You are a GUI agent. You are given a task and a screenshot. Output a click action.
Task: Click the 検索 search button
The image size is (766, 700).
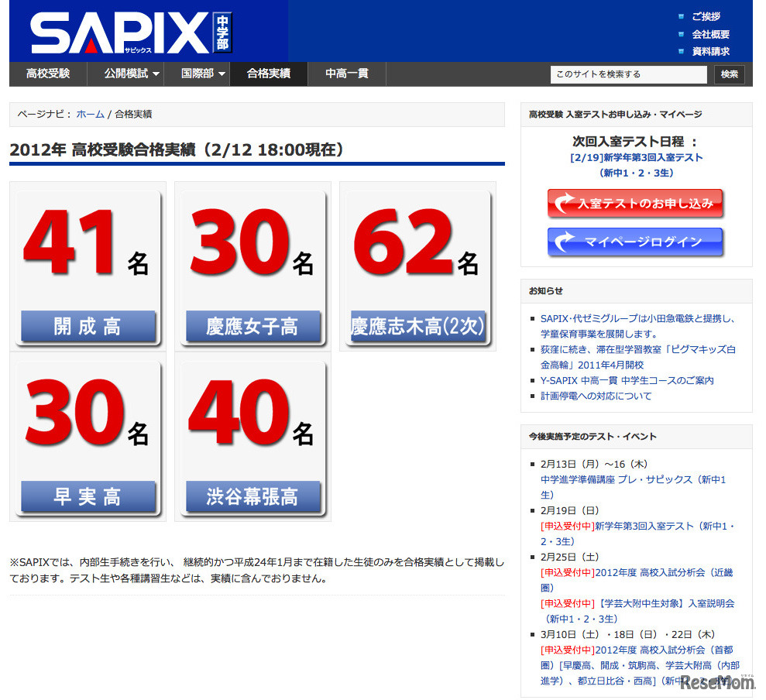(728, 74)
